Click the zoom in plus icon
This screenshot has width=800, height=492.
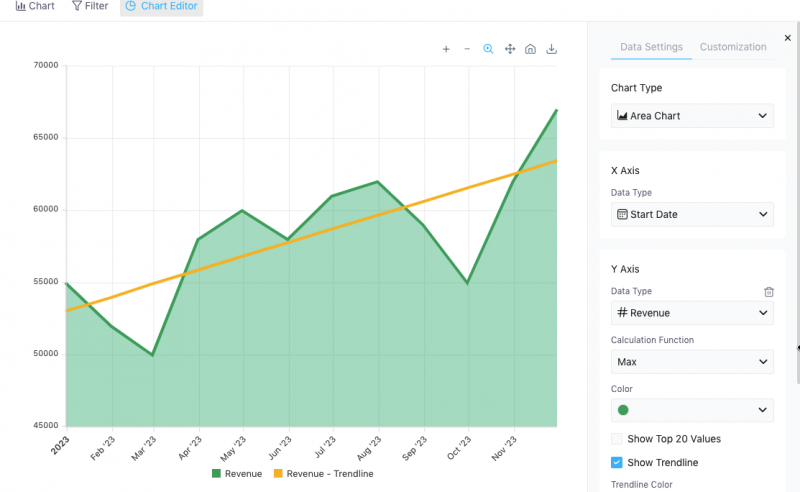coord(446,49)
